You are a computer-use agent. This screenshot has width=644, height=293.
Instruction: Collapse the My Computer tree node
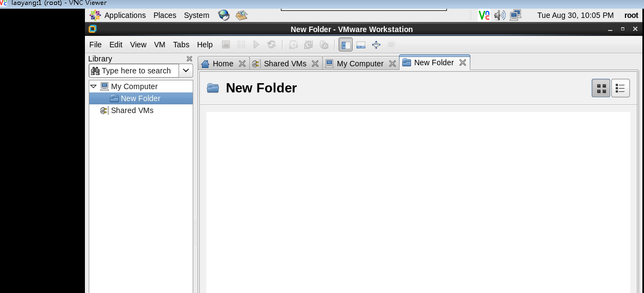(x=93, y=86)
